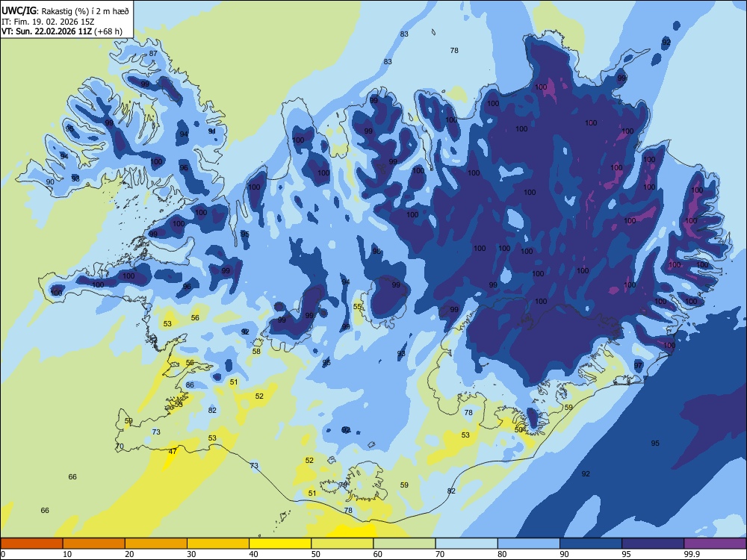747x560 pixels.
Task: Click the legend scale label '40'
Action: pos(254,554)
